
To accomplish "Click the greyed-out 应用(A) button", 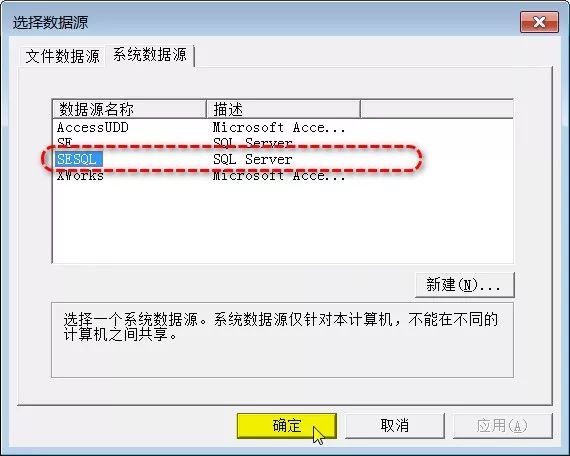I will (x=502, y=425).
